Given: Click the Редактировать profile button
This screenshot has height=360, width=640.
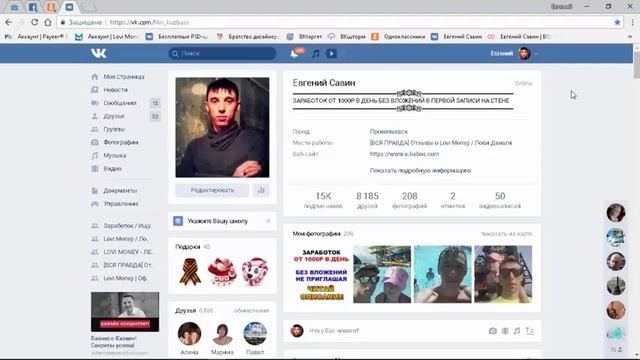Looking at the screenshot, I should (x=212, y=190).
